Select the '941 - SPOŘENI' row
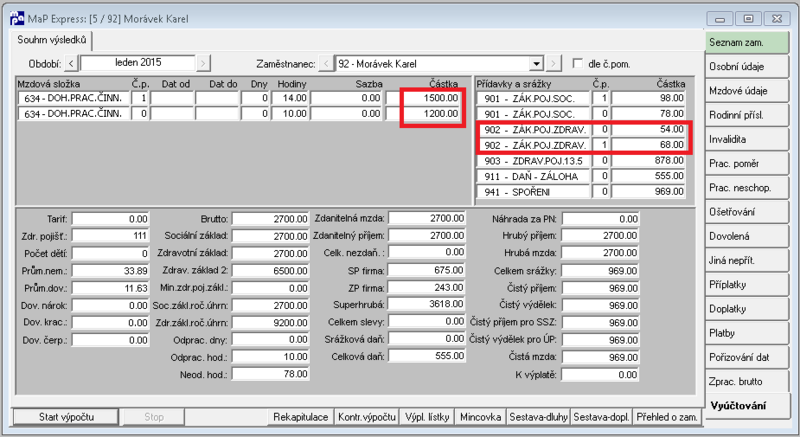The height and width of the screenshot is (437, 800). 581,192
